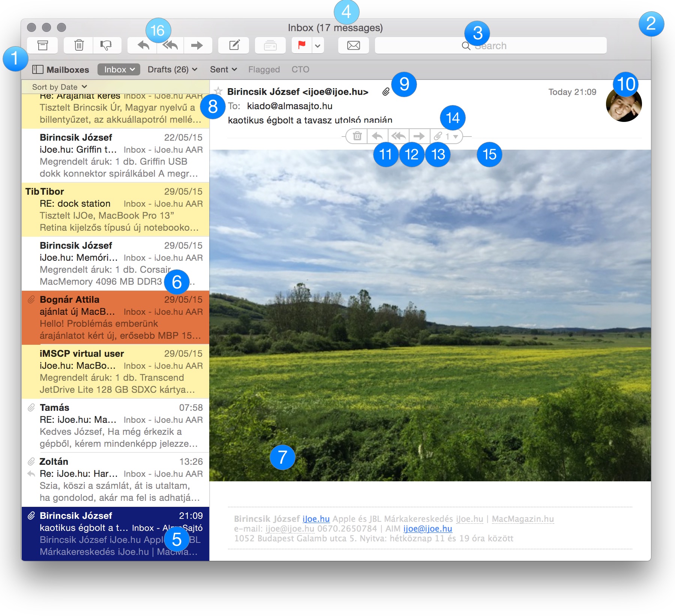
Task: Select the Tibor RE: dock station message
Action: (115, 209)
